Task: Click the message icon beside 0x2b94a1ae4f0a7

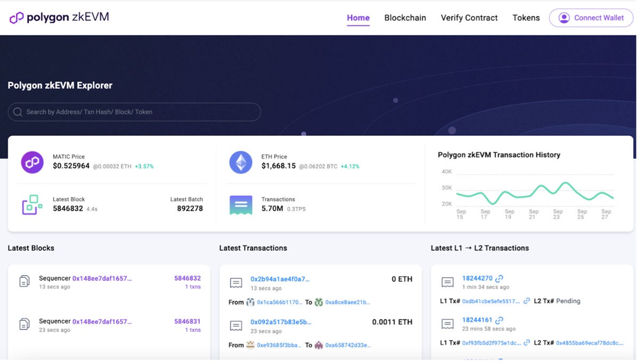Action: click(236, 283)
